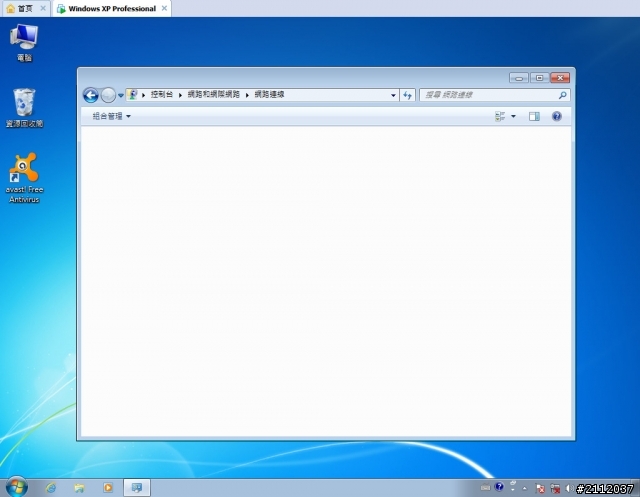Open Help with the question mark icon
640x497 pixels.
557,116
